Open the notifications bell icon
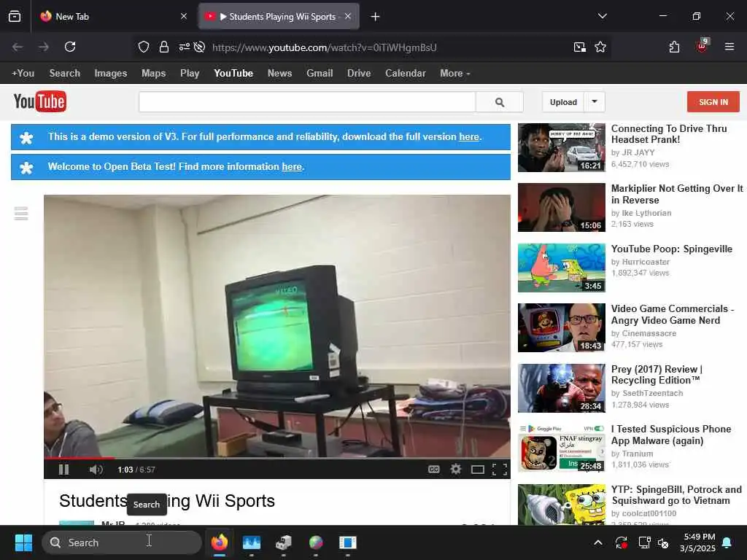 (x=727, y=542)
